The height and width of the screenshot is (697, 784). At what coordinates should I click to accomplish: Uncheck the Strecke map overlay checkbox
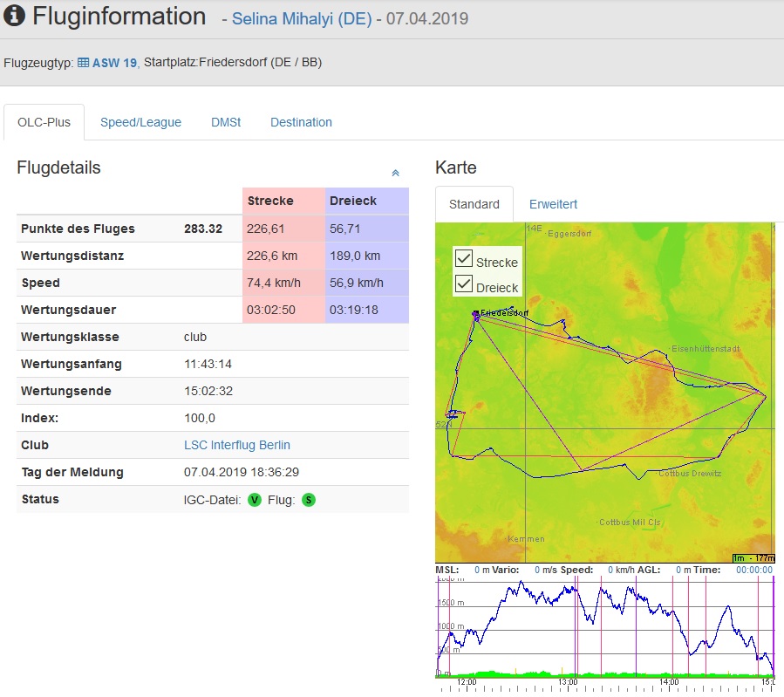pos(464,259)
